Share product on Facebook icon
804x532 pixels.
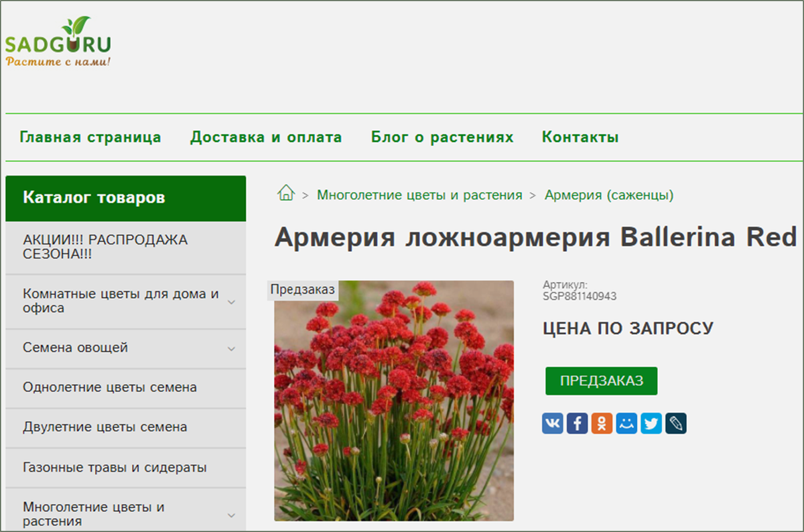578,423
